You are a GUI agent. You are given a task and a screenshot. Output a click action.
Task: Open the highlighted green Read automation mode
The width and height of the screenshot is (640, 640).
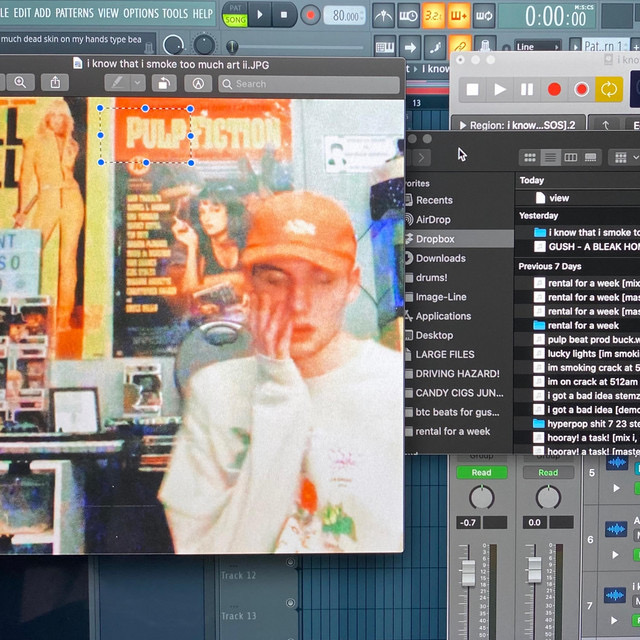pos(482,472)
